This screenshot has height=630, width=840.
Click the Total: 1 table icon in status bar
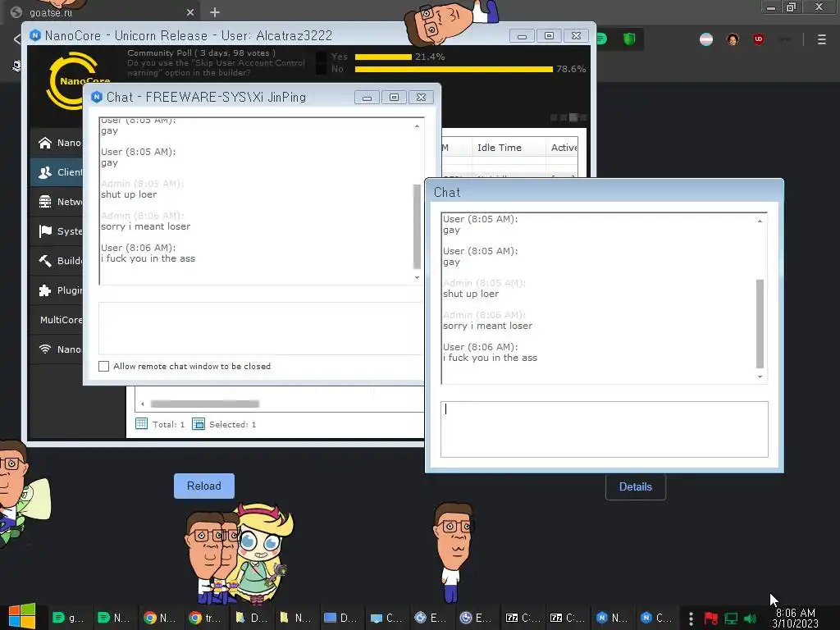pos(141,424)
